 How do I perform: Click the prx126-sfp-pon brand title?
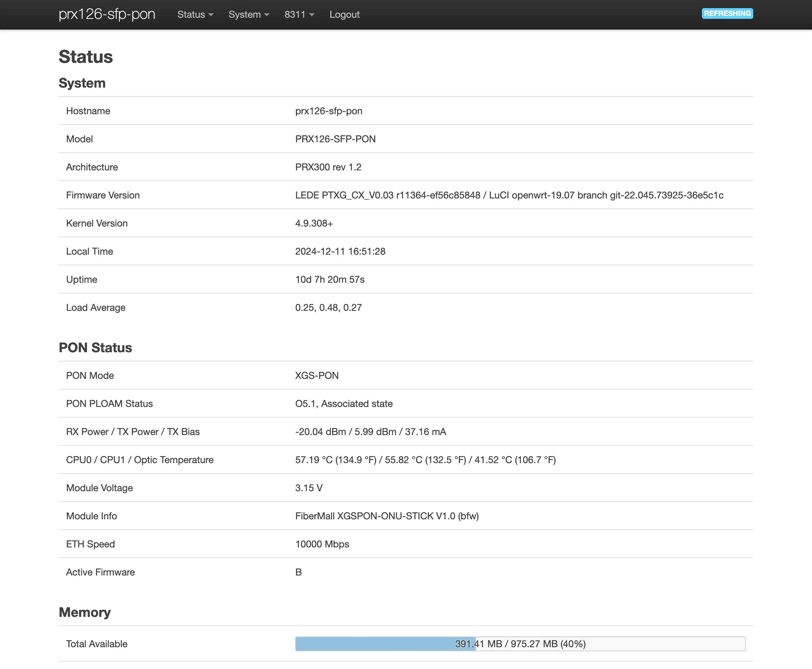107,14
